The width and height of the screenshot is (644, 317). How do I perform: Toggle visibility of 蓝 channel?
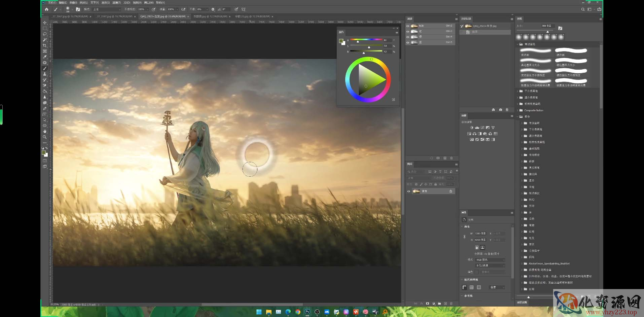(x=408, y=42)
